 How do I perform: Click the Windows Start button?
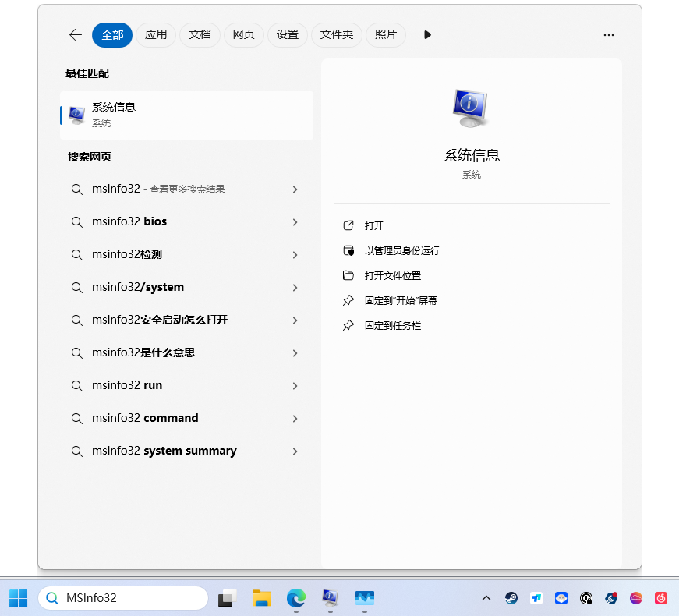[x=19, y=598]
